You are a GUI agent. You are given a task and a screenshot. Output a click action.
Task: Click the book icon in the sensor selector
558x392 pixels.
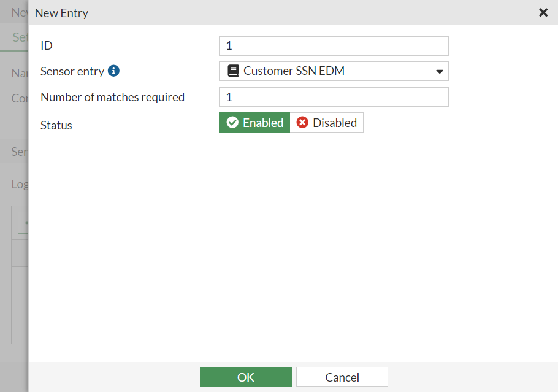tap(233, 71)
